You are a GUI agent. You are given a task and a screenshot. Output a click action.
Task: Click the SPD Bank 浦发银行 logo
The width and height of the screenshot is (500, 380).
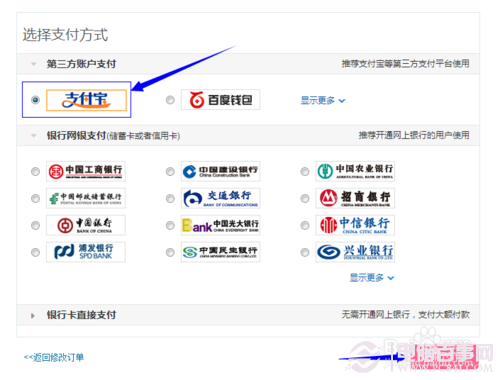click(86, 252)
